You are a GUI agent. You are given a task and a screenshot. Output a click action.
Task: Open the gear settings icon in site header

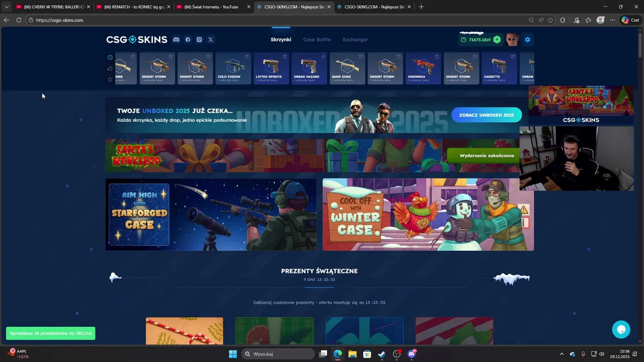click(527, 40)
